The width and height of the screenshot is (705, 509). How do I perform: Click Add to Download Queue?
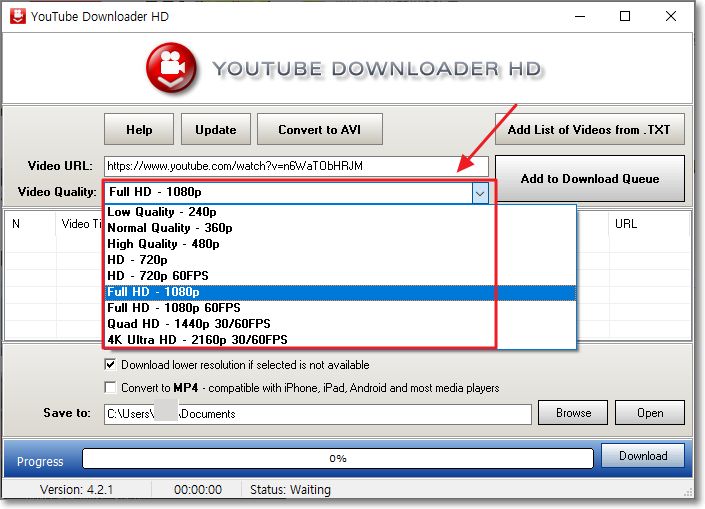click(x=589, y=179)
